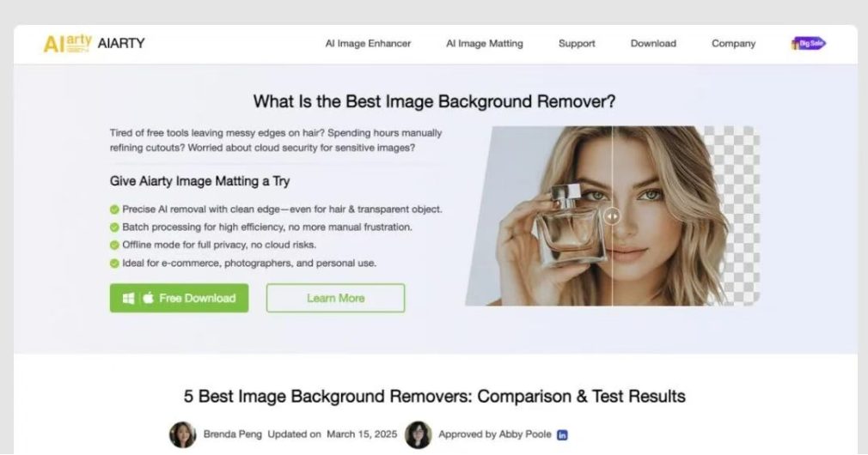This screenshot has height=455, width=868.
Task: Click the 'Updated on March 15, 2025' text
Action: pyautogui.click(x=332, y=434)
